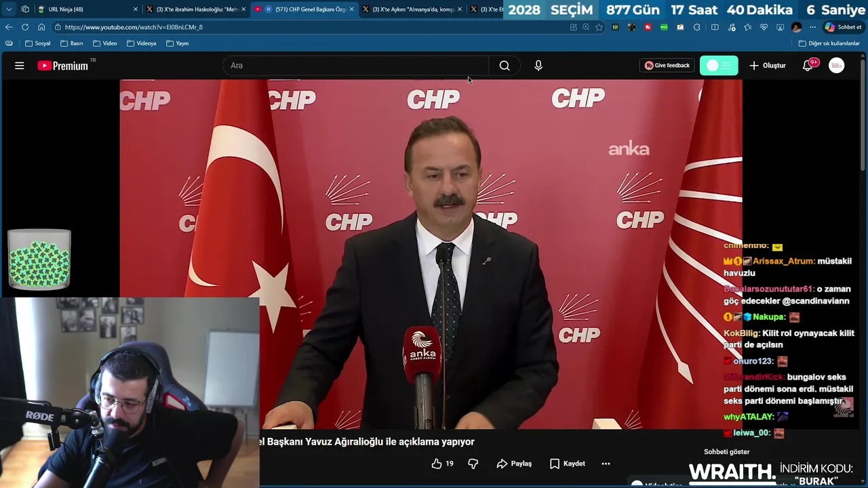Close the X'te Aykırı tab
The width and height of the screenshot is (868, 488).
[x=460, y=9]
